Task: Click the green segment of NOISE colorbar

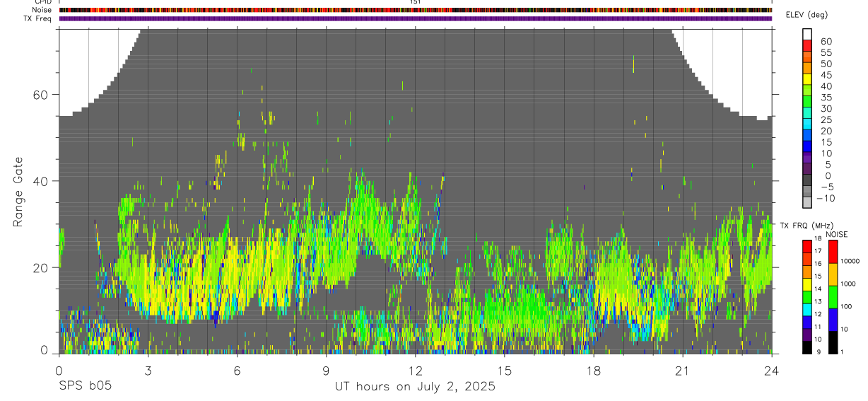Action: [x=833, y=297]
